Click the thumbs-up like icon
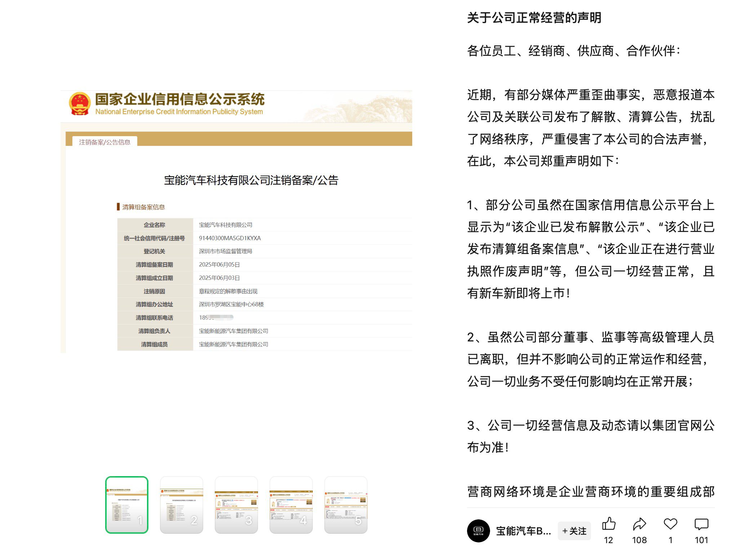Viewport: 756px width, 546px height. coord(609,524)
